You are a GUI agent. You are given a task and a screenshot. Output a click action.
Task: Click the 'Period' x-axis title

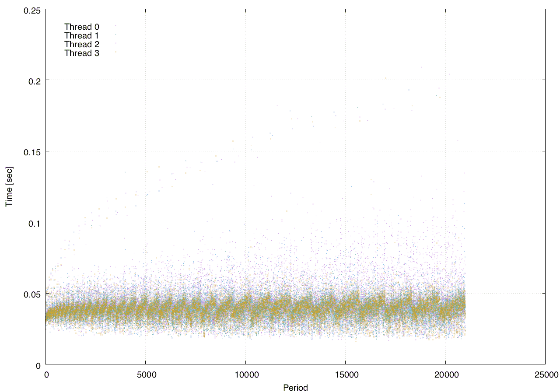pyautogui.click(x=296, y=387)
